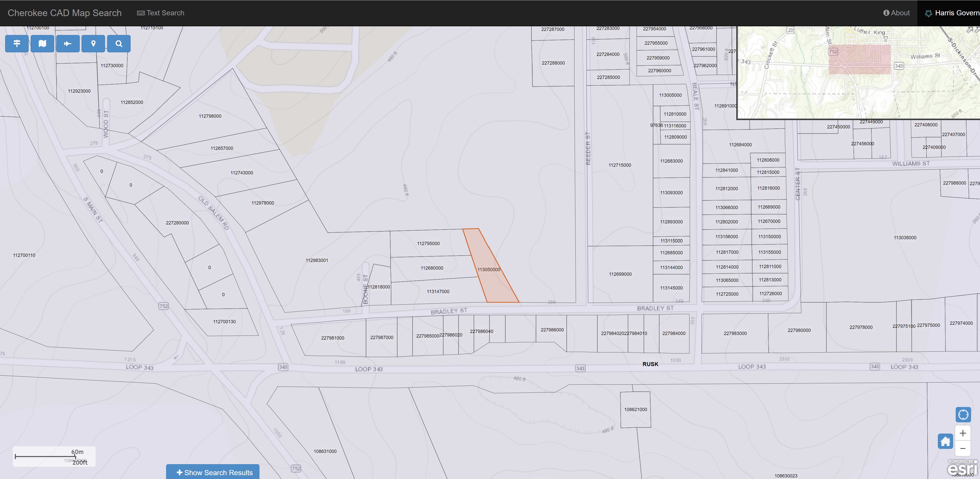This screenshot has height=479, width=980.
Task: Open the Text Search menu item
Action: [161, 13]
